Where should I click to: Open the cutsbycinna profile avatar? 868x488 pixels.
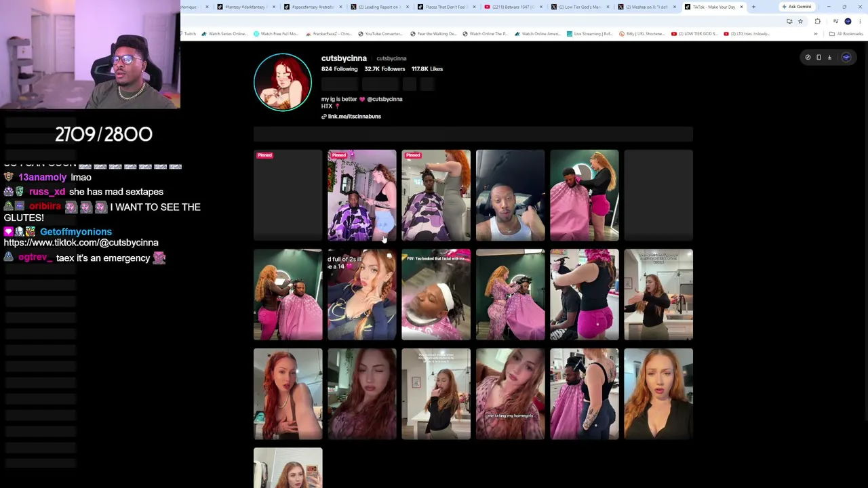pyautogui.click(x=283, y=82)
